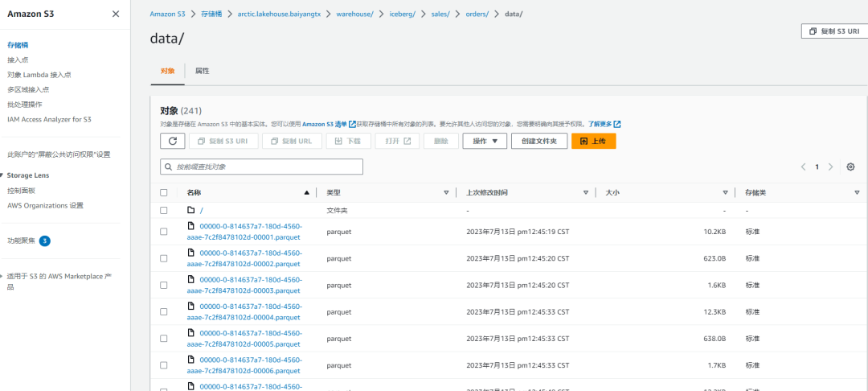Click 名称 column header

194,193
